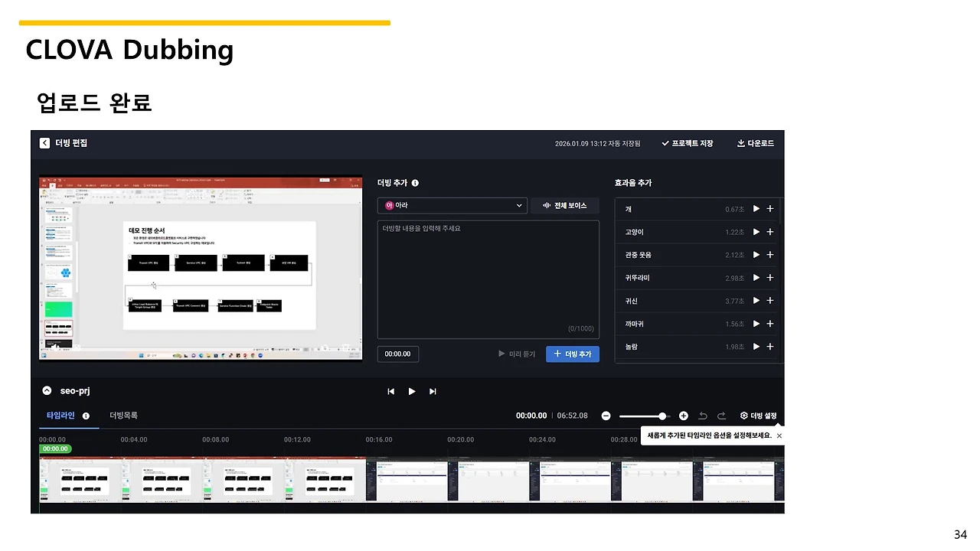The height and width of the screenshot is (551, 980).
Task: Open 더빙 설정 settings
Action: 758,416
